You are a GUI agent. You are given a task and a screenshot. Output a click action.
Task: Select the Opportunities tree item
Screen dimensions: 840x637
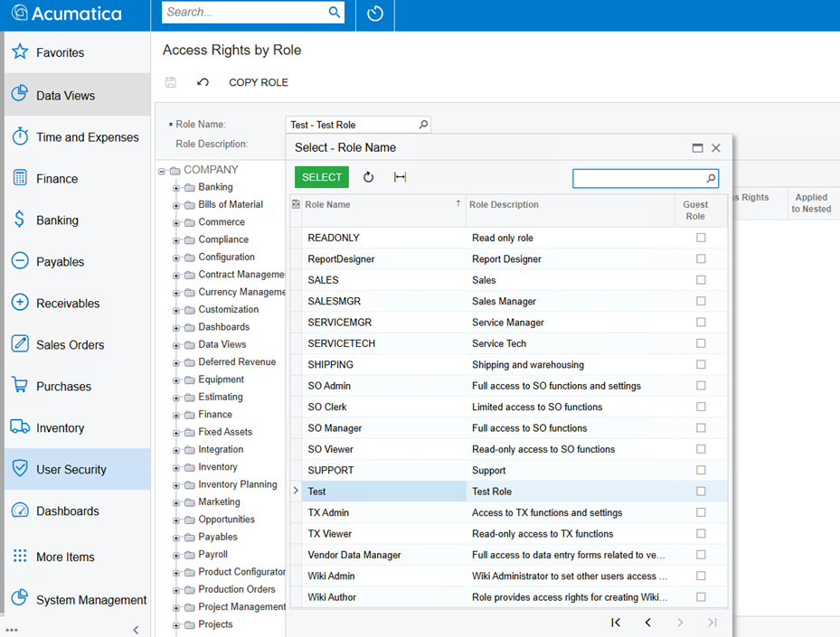click(226, 520)
